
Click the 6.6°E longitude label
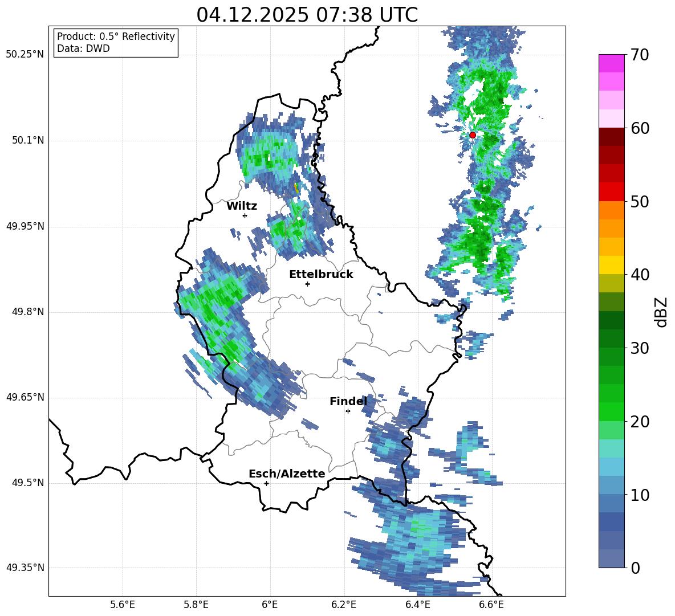491,605
